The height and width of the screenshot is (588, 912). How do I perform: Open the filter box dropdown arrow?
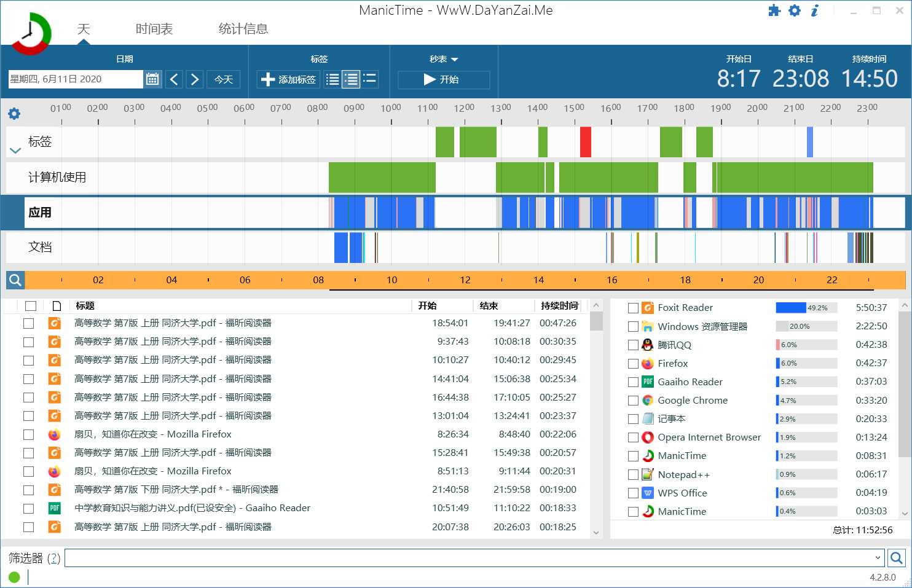pyautogui.click(x=878, y=558)
